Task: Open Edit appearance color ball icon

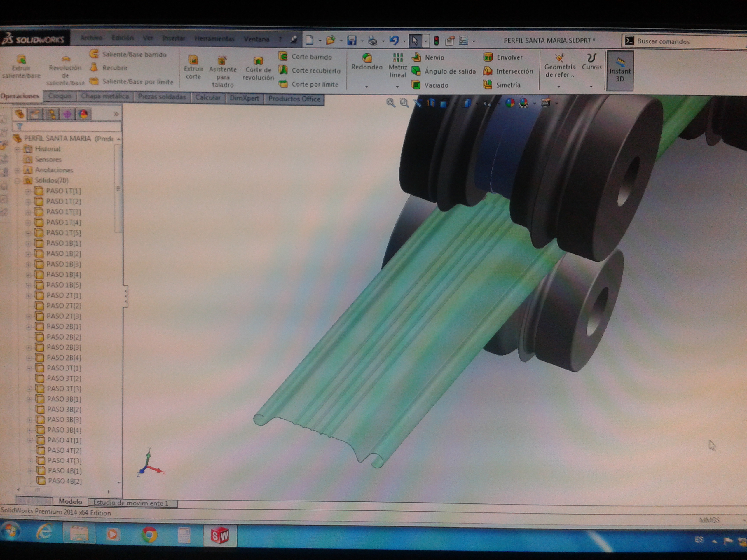Action: (x=509, y=103)
